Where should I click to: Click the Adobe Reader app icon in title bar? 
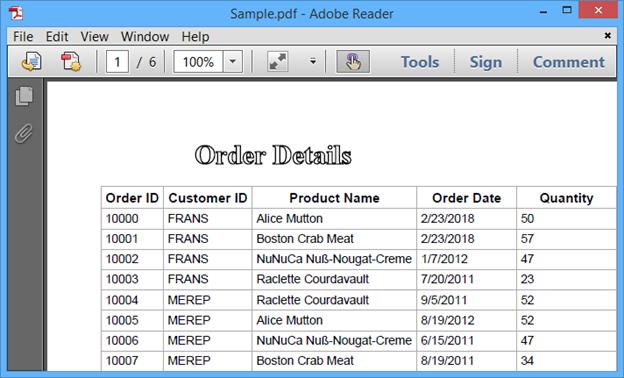tap(16, 14)
